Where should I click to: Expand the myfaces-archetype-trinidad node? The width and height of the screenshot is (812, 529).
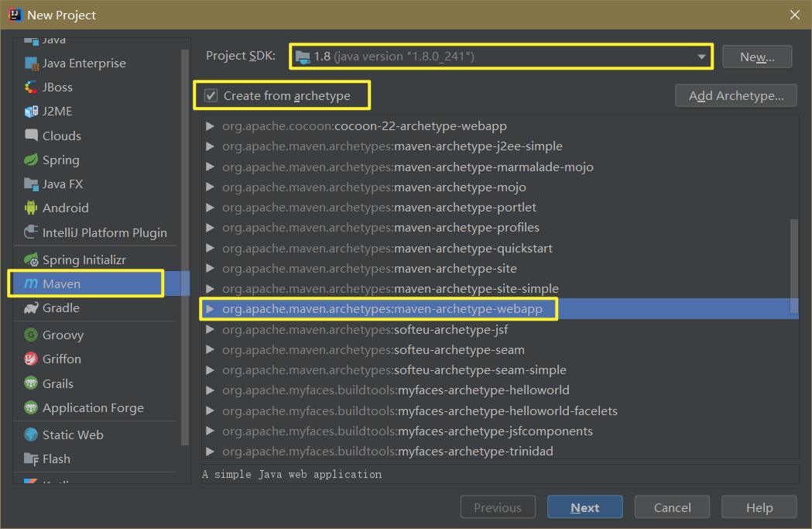(x=210, y=452)
